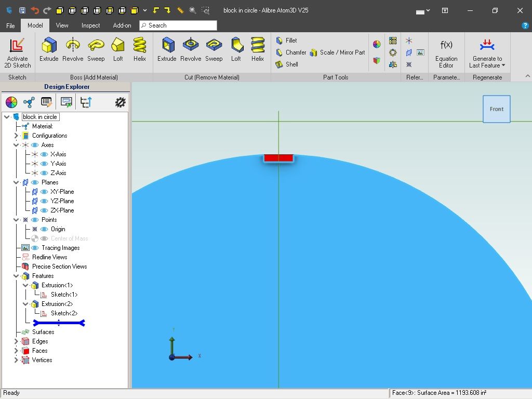532x399 pixels.
Task: Open the ruler measure tool
Action: (x=180, y=10)
